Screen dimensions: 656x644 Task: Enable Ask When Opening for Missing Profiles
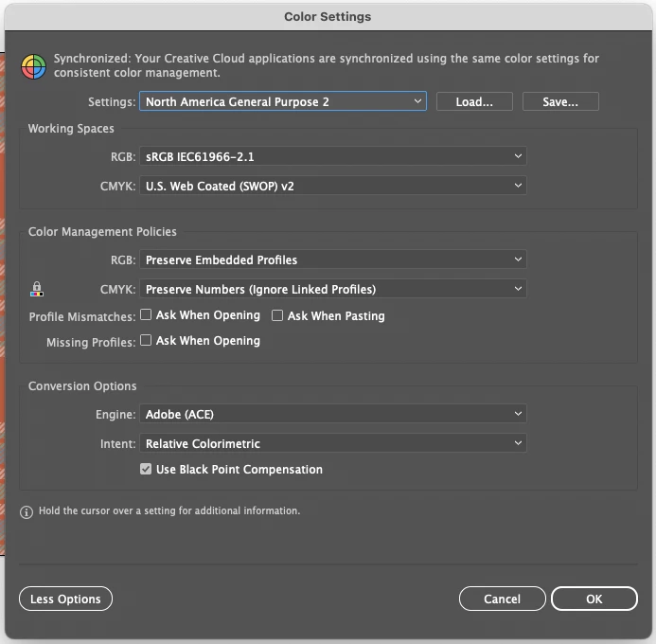click(146, 340)
